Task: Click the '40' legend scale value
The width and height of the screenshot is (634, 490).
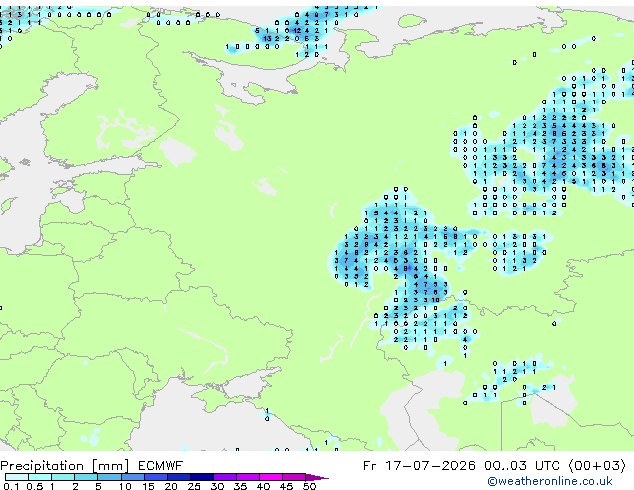Action: (x=263, y=486)
